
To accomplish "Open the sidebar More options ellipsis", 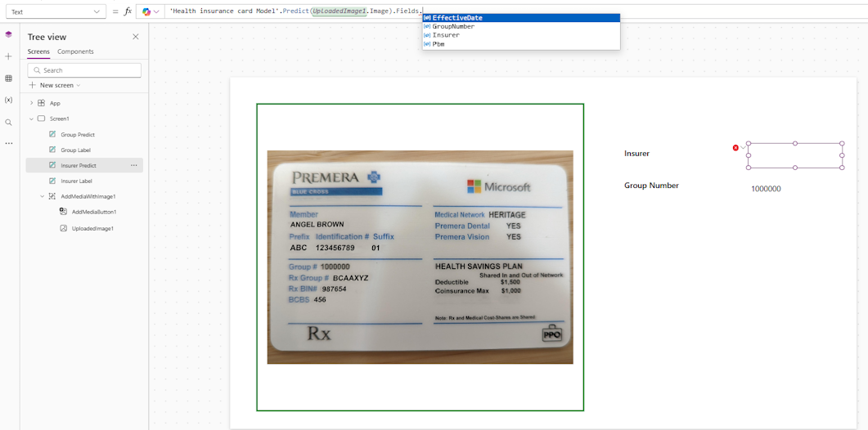I will pos(8,143).
